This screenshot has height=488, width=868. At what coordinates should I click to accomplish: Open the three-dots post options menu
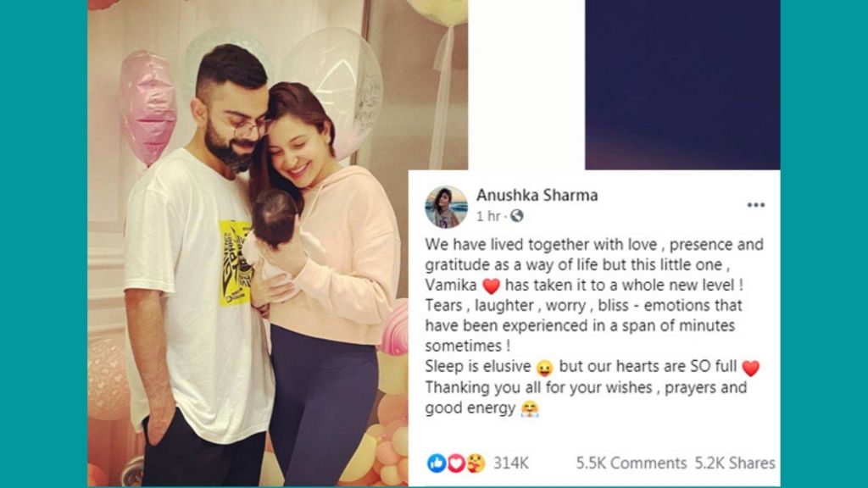(x=755, y=205)
